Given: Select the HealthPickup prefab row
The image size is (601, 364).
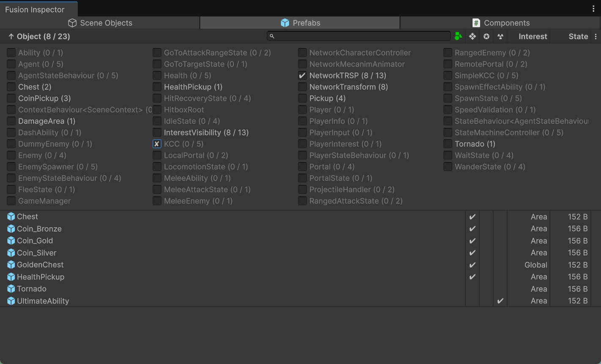Looking at the screenshot, I should tap(41, 277).
